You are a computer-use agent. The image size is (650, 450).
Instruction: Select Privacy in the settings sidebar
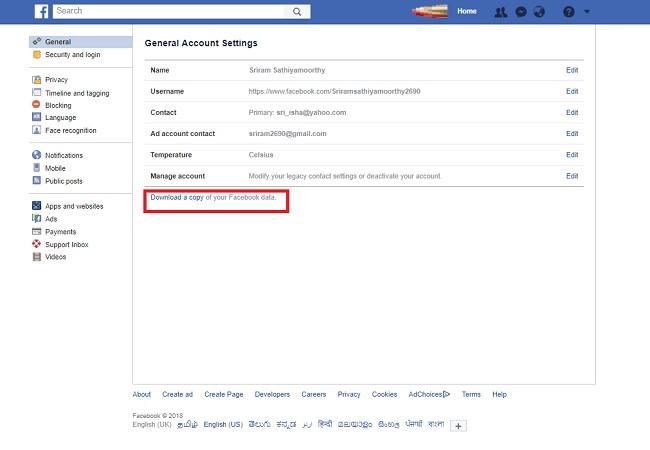tap(56, 80)
